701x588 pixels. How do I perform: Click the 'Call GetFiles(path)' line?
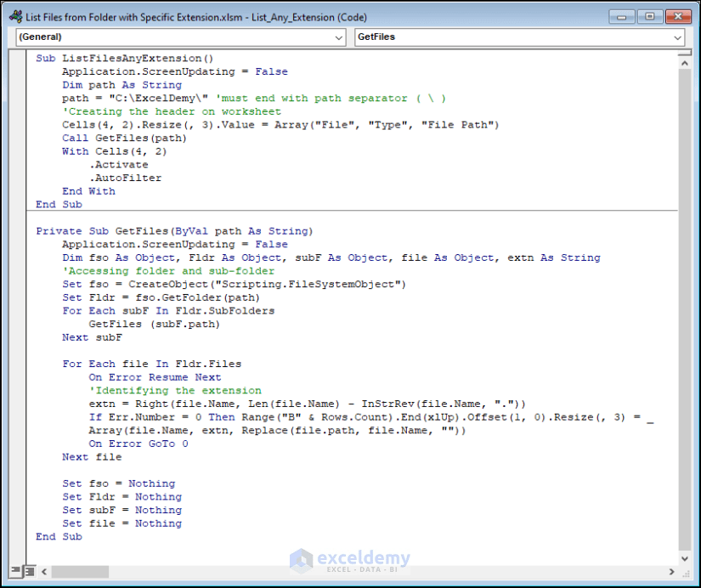click(x=124, y=138)
